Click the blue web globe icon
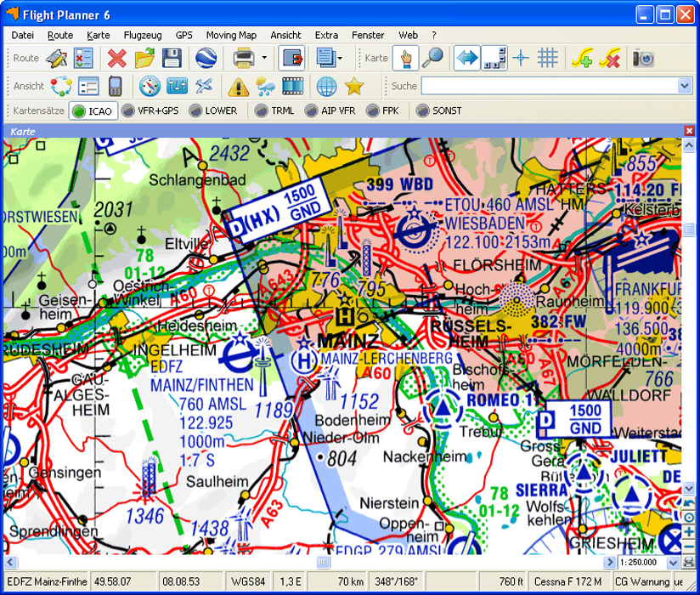 pos(326,86)
